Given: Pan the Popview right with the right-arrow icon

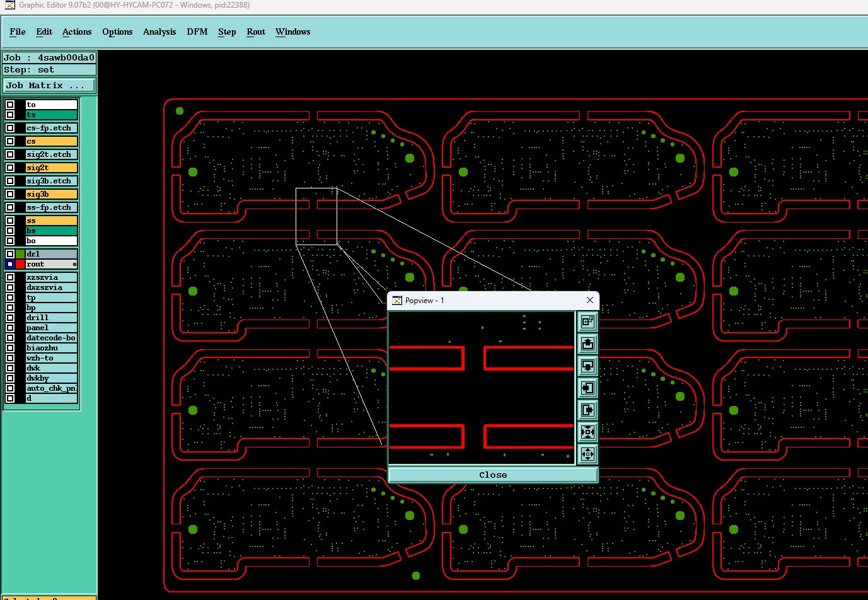Looking at the screenshot, I should [x=587, y=410].
